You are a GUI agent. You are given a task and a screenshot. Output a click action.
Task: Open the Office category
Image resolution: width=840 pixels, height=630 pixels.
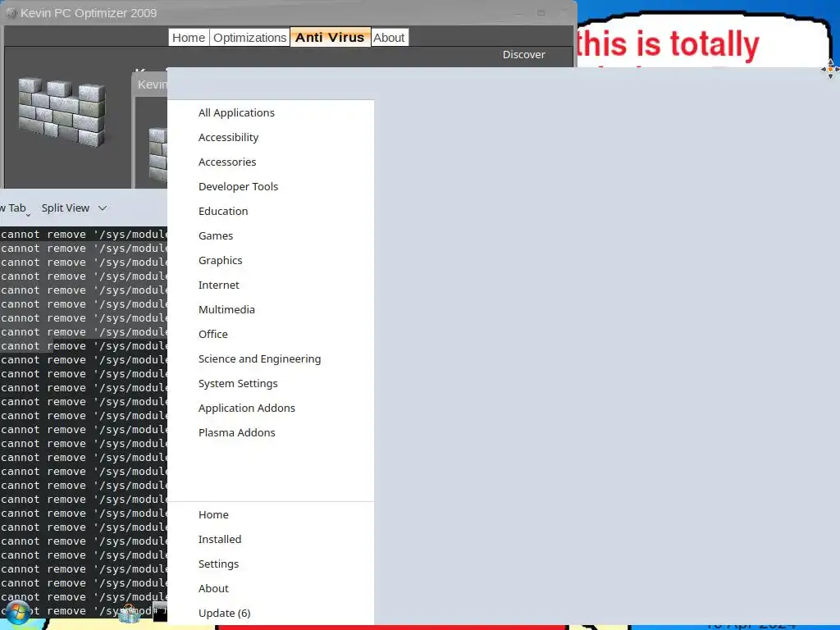271,335
